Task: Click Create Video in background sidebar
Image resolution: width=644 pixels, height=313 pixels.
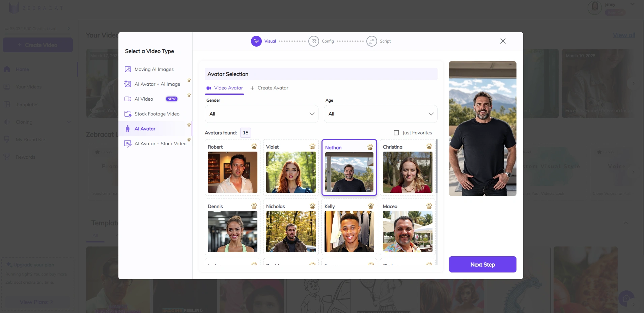Action: point(38,45)
